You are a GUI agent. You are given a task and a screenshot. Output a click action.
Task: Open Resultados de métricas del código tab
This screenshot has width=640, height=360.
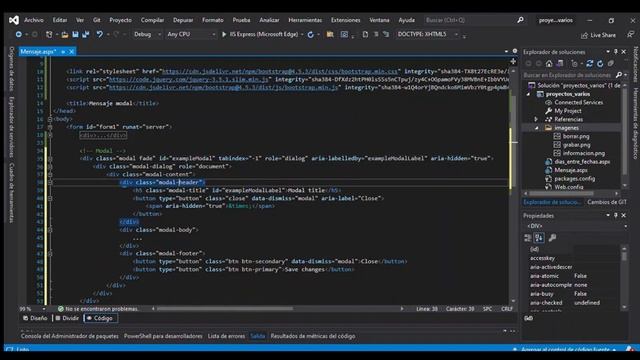pos(313,336)
